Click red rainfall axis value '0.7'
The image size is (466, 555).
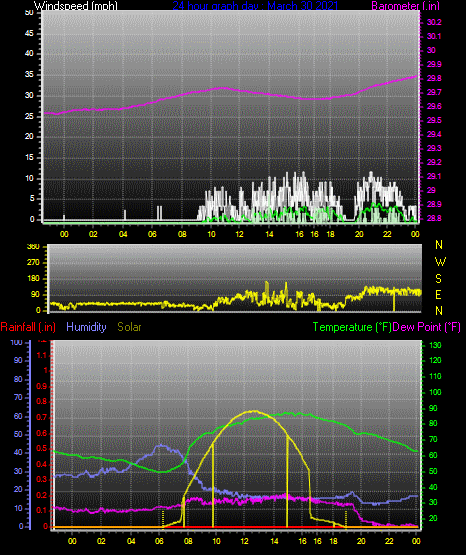(42, 418)
